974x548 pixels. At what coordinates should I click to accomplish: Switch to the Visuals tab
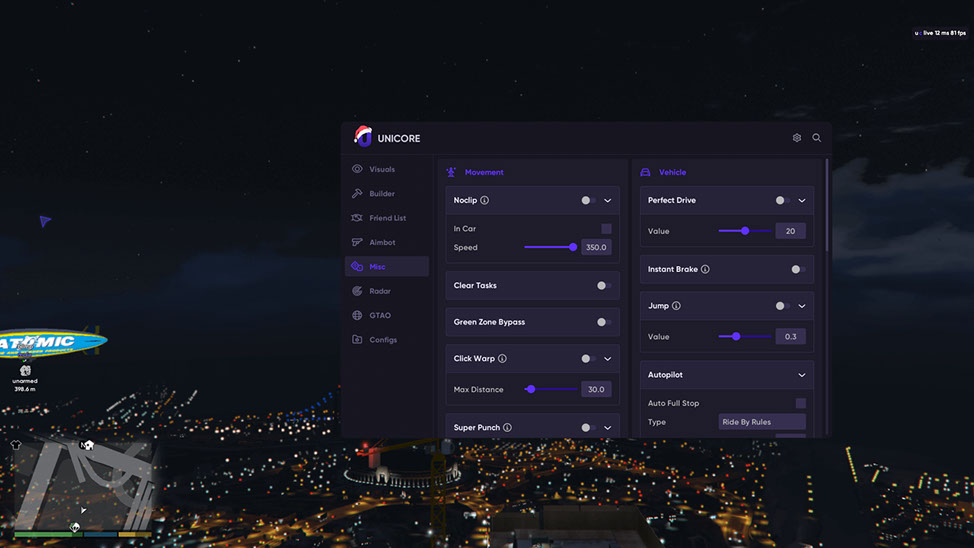tap(381, 169)
